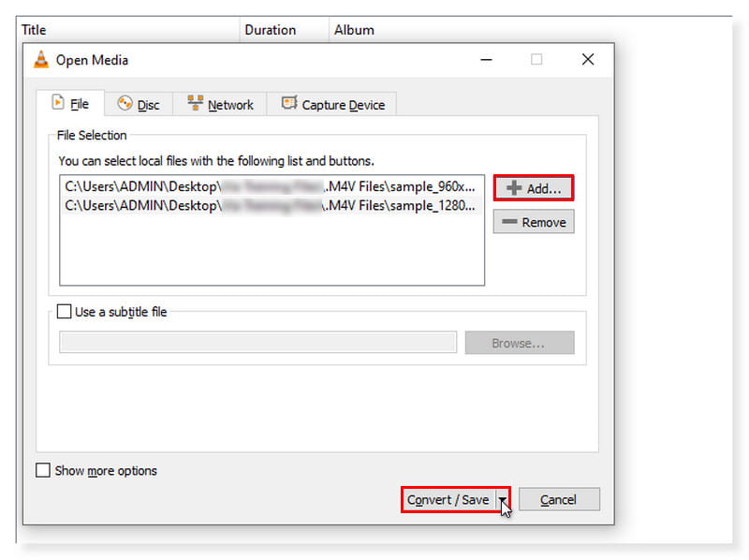This screenshot has height=560, width=749.
Task: Expand the Convert / Save dropdown arrow
Action: point(503,500)
